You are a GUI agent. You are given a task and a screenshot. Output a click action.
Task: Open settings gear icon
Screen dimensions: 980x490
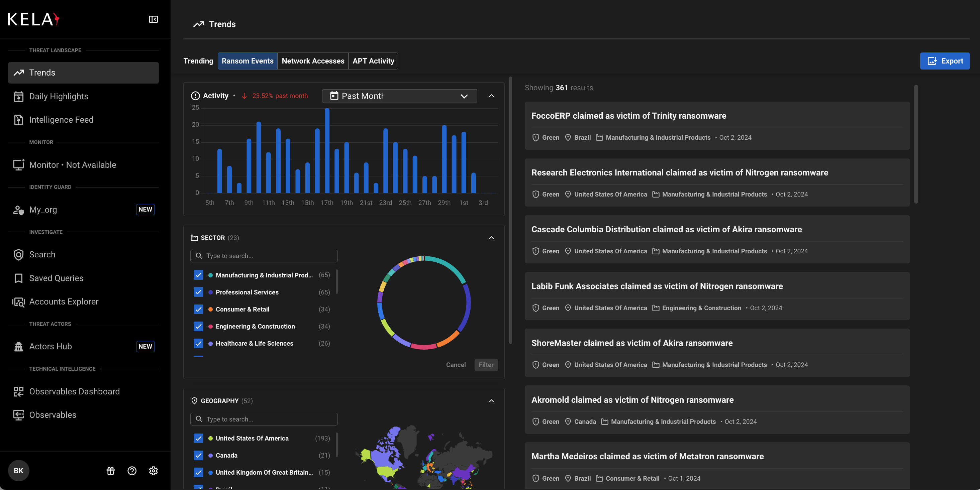pos(153,471)
